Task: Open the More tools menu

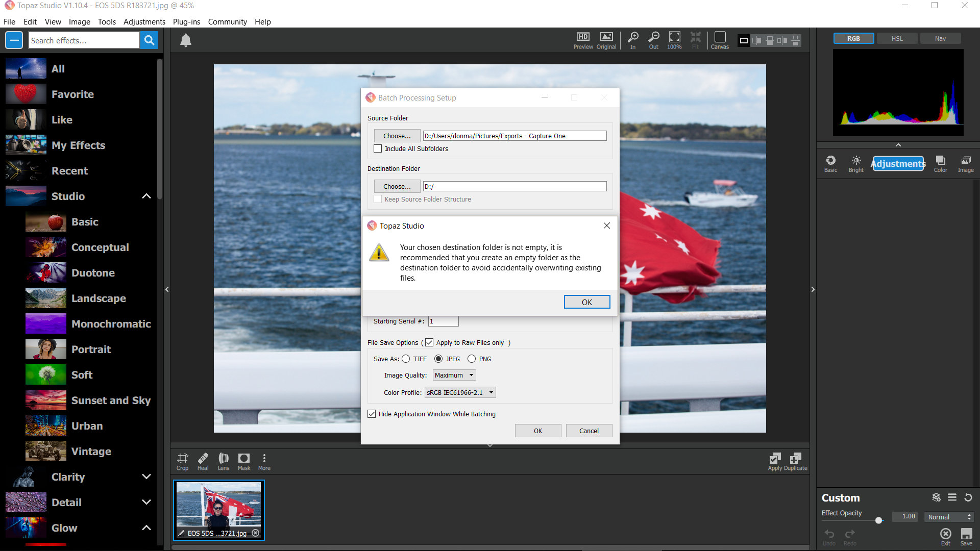Action: (264, 461)
